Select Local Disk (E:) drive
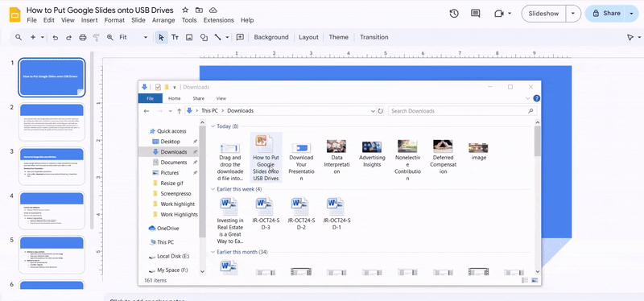 169,256
